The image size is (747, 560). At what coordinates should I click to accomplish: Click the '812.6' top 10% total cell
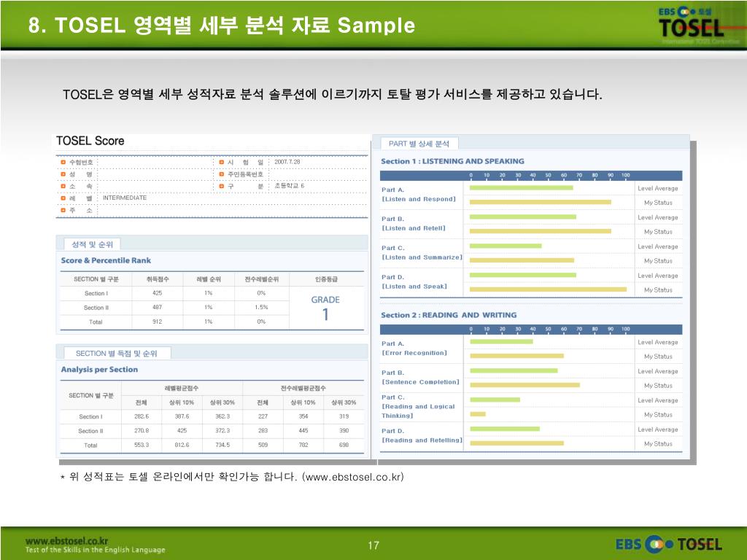pyautogui.click(x=182, y=445)
